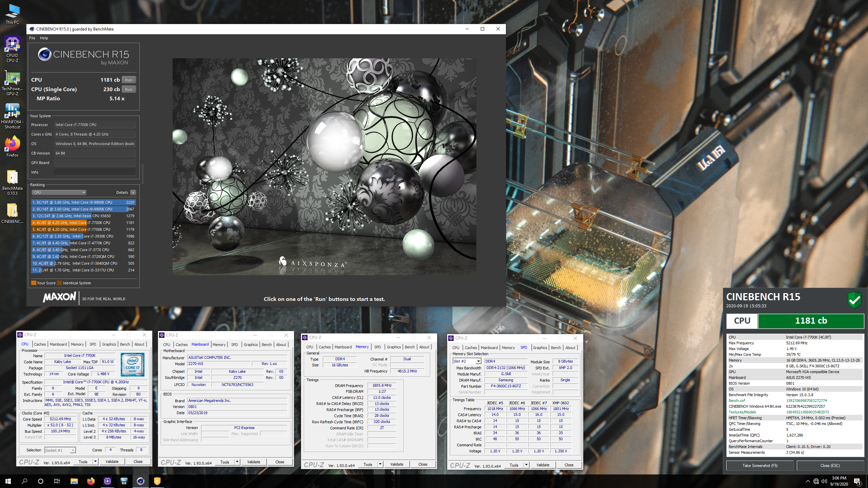Open Task View on taskbar

click(x=57, y=481)
